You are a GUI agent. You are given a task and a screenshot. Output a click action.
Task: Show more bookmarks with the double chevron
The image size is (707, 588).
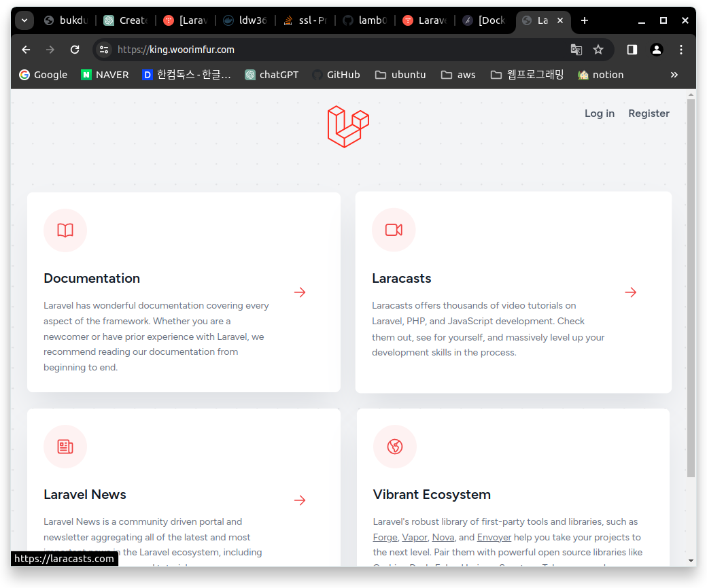(x=674, y=75)
